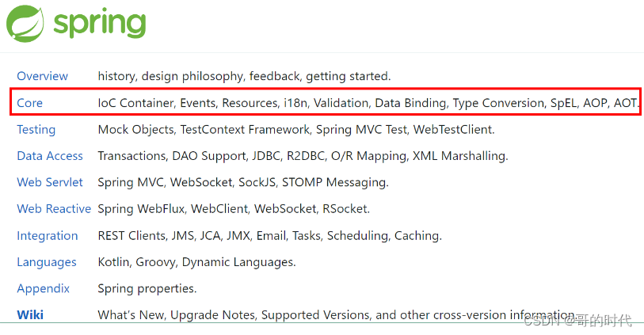Viewport: 644px width, 335px height.
Task: Go to the Testing documentation
Action: (x=36, y=129)
